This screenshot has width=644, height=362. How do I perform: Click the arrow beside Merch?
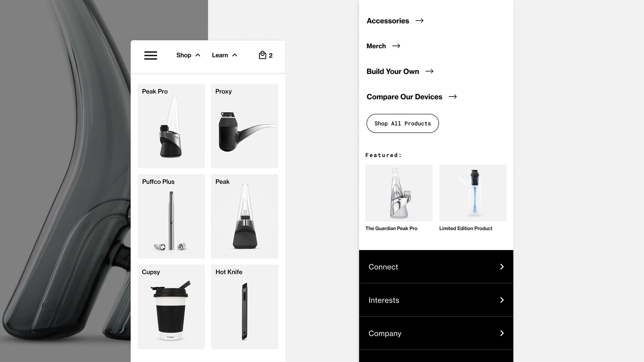(396, 46)
